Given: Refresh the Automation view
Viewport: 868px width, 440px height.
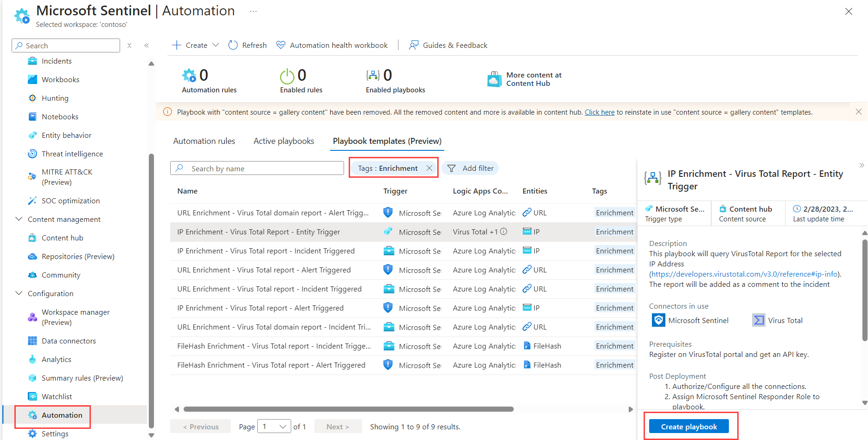Looking at the screenshot, I should click(247, 45).
